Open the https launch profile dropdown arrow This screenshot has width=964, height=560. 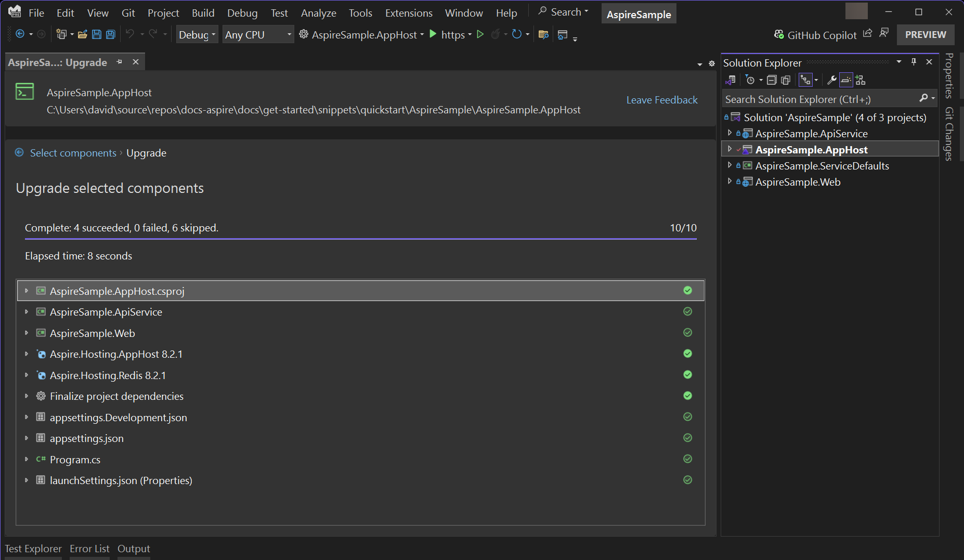pyautogui.click(x=470, y=34)
